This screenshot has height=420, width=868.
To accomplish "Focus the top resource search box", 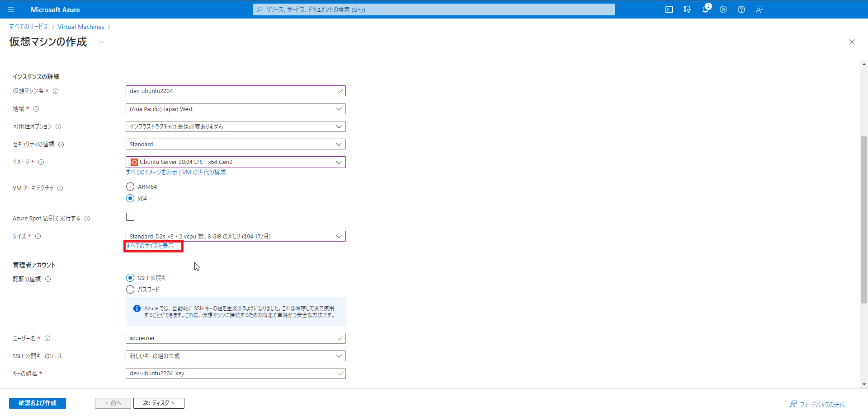I will pyautogui.click(x=434, y=9).
